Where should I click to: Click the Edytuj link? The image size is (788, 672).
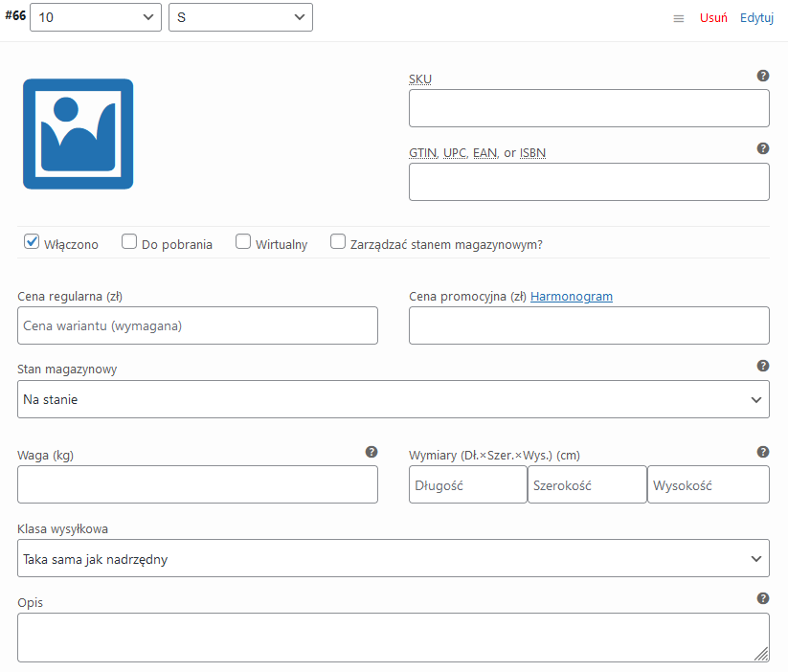point(756,17)
